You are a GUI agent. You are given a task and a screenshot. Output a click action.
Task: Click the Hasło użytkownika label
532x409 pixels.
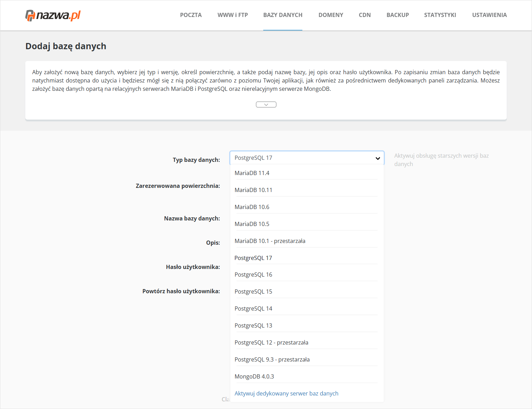click(193, 267)
